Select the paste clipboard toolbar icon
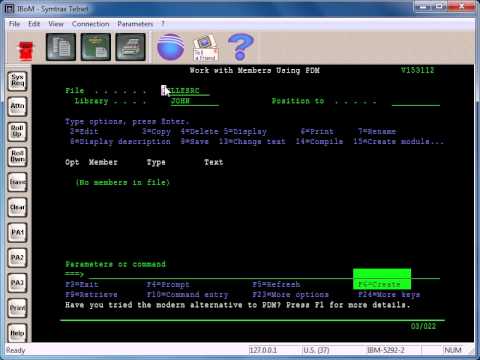The height and width of the screenshot is (360, 480). pyautogui.click(x=96, y=47)
